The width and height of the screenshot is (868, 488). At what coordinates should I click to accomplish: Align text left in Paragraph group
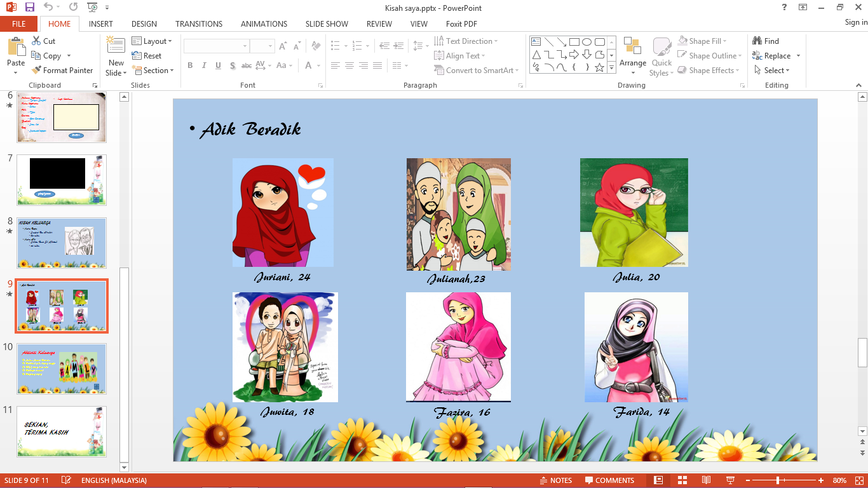coord(335,65)
